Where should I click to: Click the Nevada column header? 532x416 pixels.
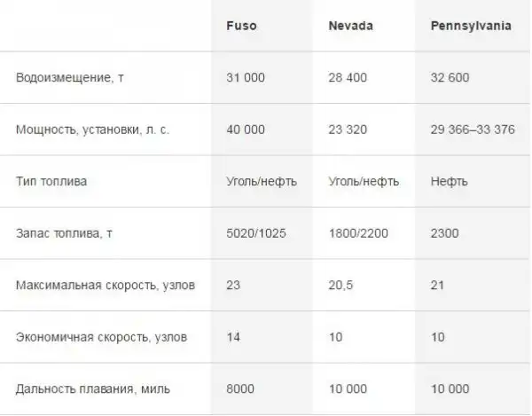coord(350,26)
